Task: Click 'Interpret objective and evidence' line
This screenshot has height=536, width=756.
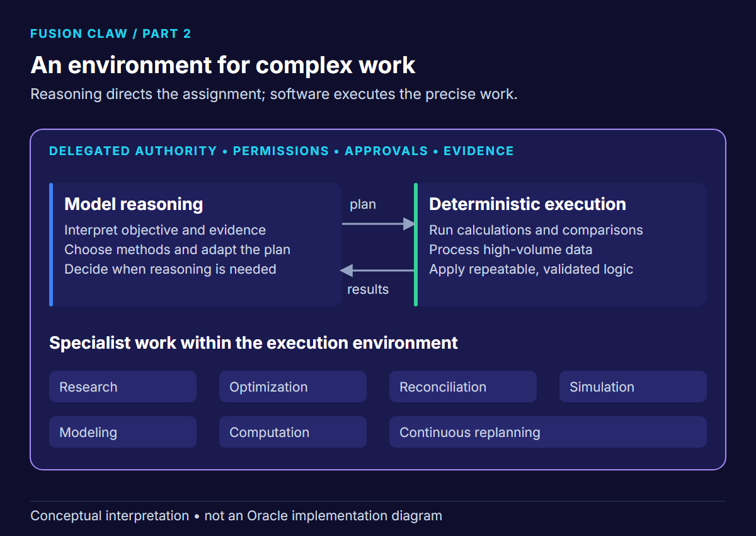Action: tap(165, 230)
